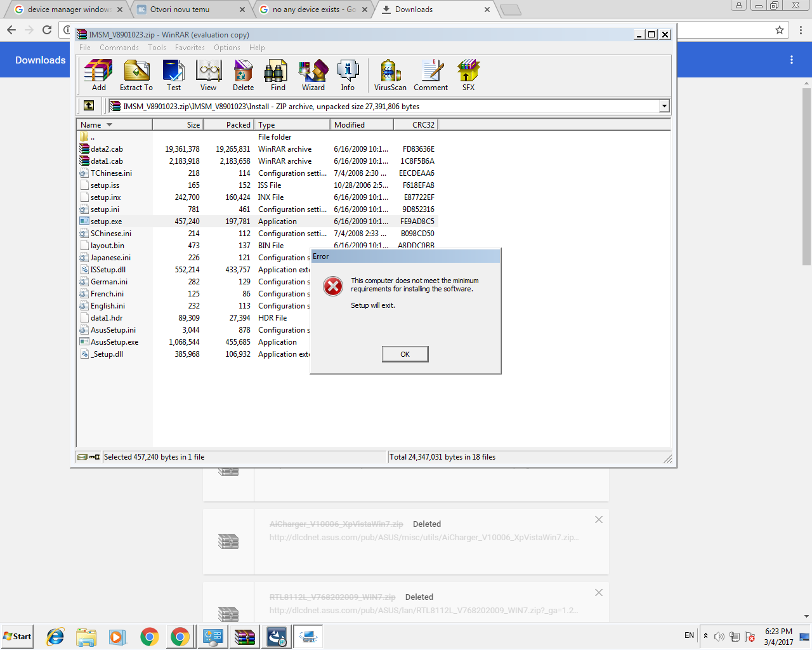
Task: Bookmark the page with the star icon
Action: tap(780, 30)
